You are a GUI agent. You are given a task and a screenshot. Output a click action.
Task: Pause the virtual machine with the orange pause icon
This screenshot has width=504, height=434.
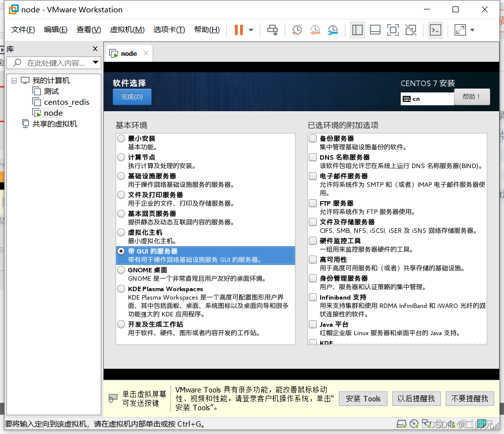pyautogui.click(x=239, y=30)
